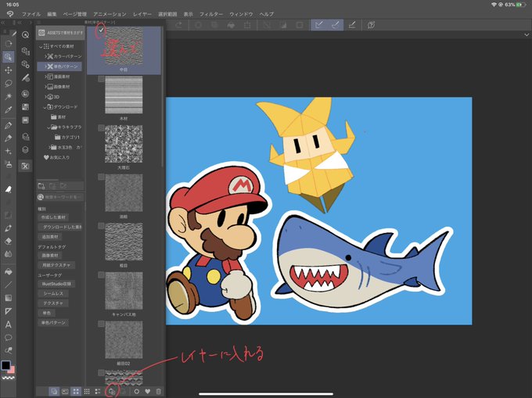Open the アニメーション menu
The height and width of the screenshot is (398, 532).
110,14
